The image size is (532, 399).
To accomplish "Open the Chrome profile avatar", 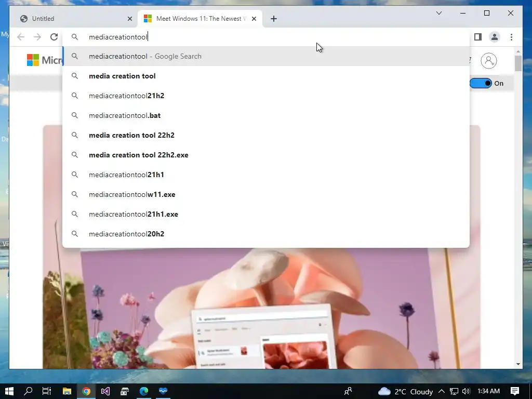I will pyautogui.click(x=495, y=37).
